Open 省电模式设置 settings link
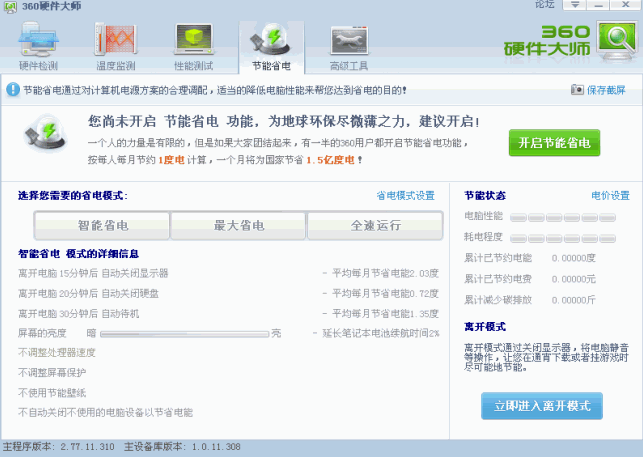Image resolution: width=643 pixels, height=457 pixels. [x=406, y=196]
